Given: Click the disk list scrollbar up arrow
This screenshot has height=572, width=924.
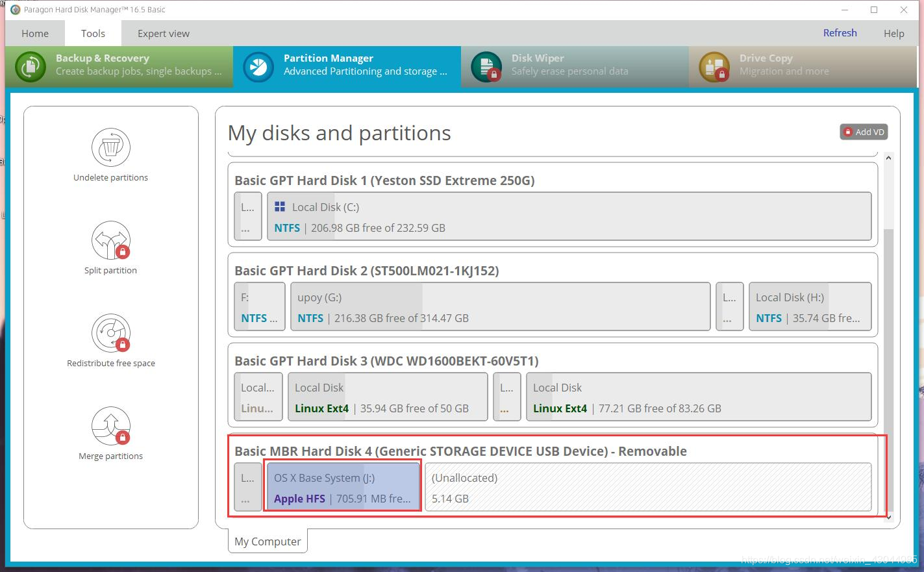Looking at the screenshot, I should click(888, 158).
